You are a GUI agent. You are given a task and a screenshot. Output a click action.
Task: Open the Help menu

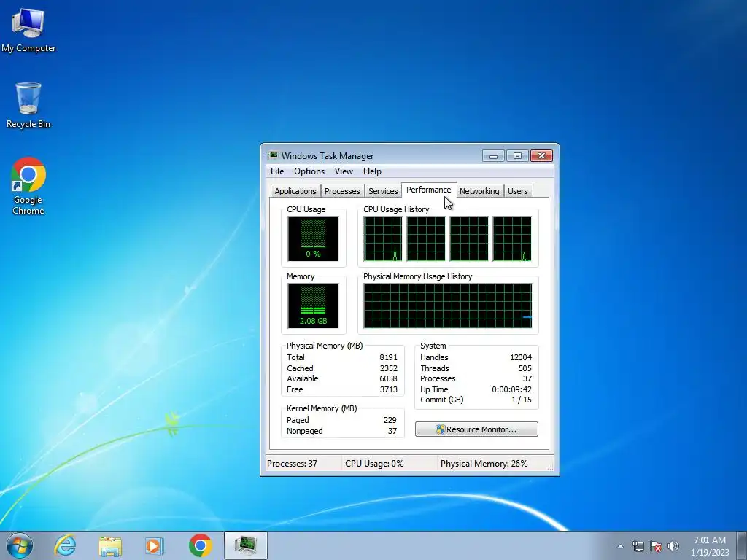point(372,171)
